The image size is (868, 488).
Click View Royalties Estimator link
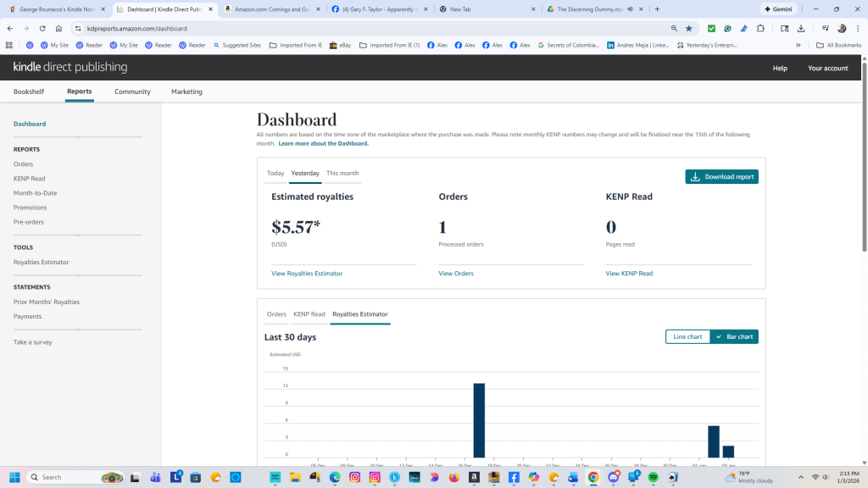coord(307,274)
